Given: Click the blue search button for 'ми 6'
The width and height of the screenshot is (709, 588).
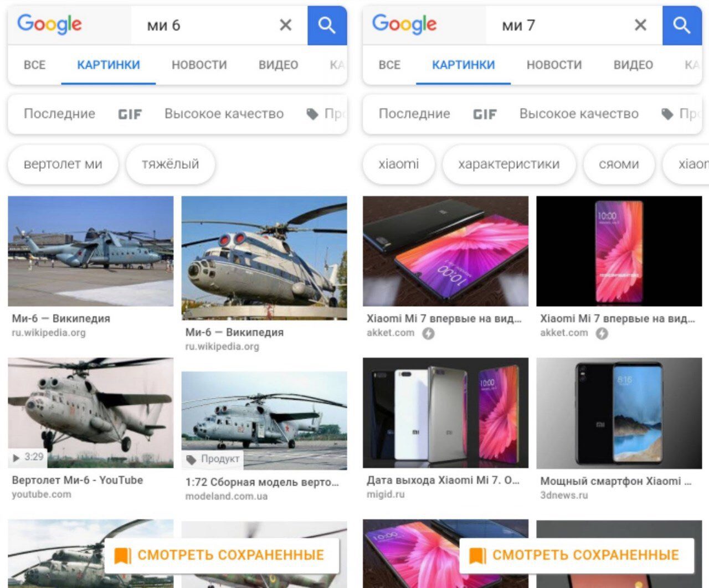Looking at the screenshot, I should [x=327, y=25].
